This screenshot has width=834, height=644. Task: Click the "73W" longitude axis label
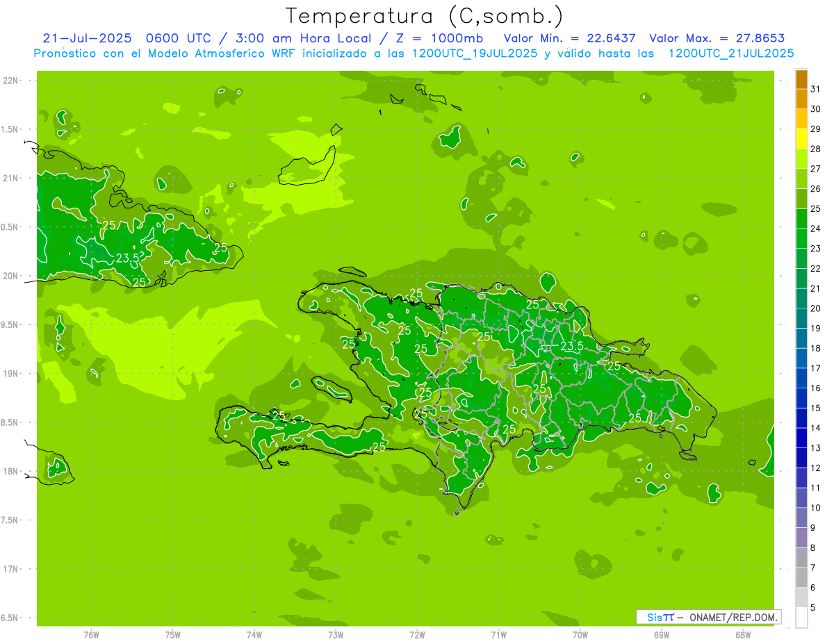(x=336, y=634)
